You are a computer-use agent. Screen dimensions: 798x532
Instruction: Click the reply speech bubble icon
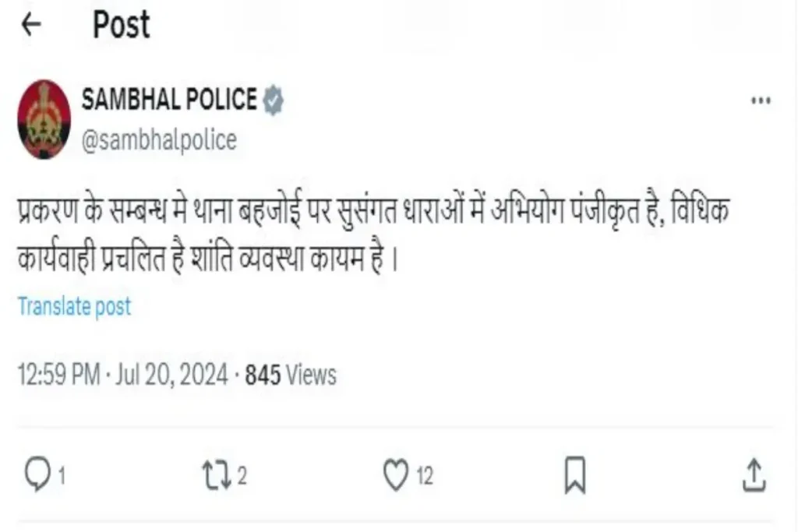[37, 475]
